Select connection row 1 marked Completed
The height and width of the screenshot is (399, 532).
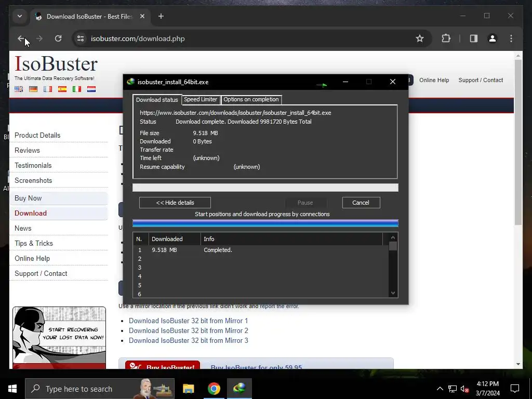click(x=261, y=250)
